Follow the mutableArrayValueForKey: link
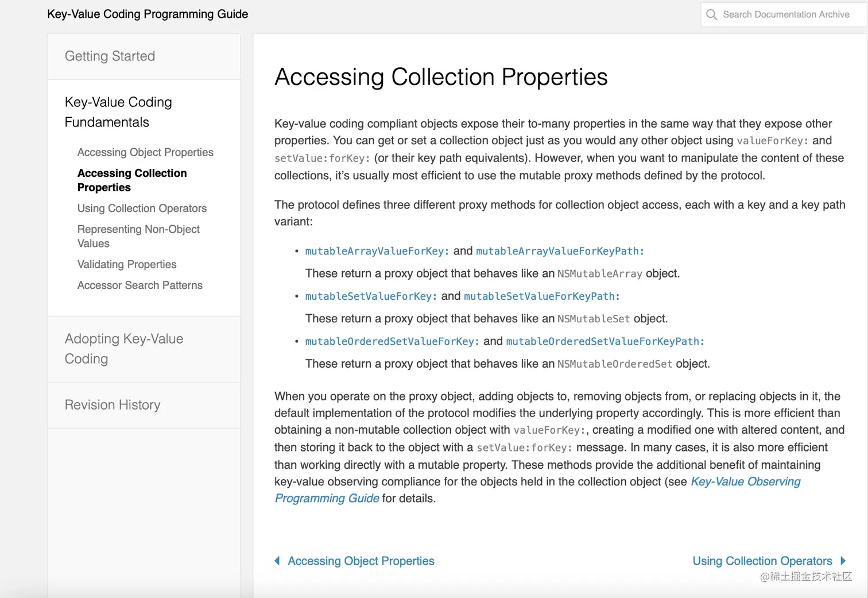 coord(377,251)
